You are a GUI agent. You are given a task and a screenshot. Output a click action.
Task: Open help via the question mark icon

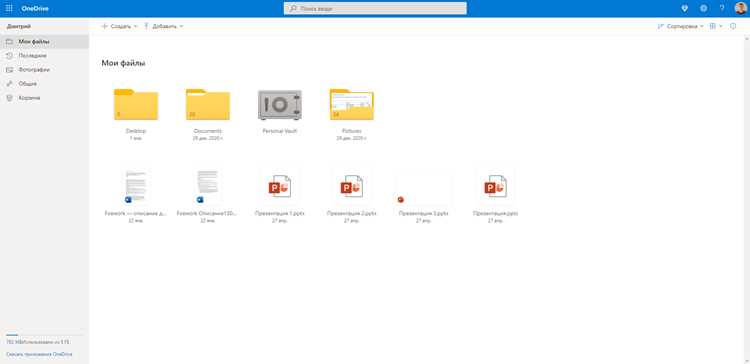tap(722, 9)
